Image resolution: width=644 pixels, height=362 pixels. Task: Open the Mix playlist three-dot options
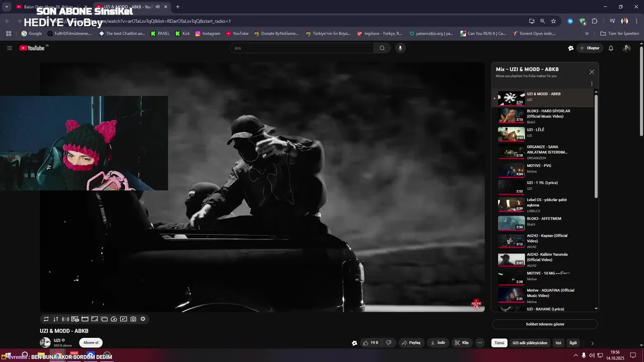tap(592, 84)
